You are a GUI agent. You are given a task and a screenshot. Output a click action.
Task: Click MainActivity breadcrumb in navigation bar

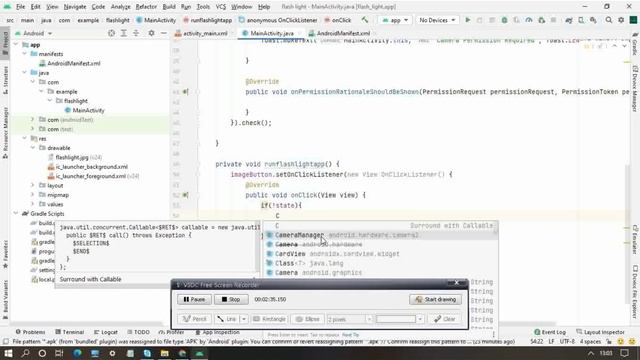click(x=156, y=20)
